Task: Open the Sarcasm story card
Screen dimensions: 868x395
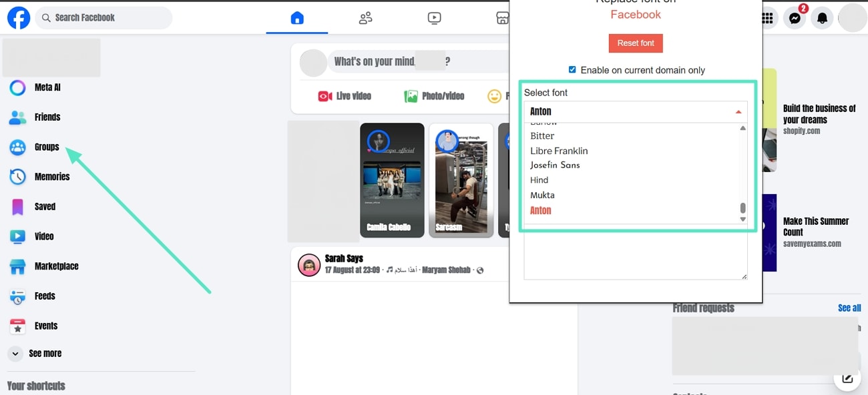Action: coord(461,179)
